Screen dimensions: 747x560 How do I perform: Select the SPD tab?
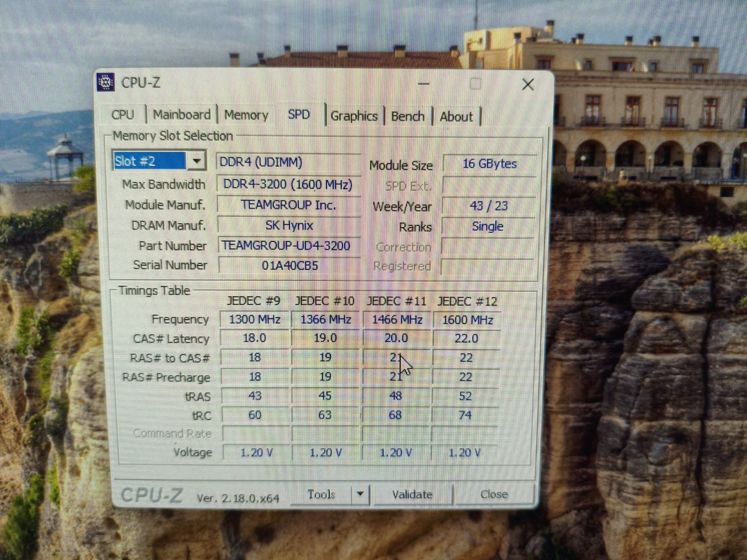[299, 114]
